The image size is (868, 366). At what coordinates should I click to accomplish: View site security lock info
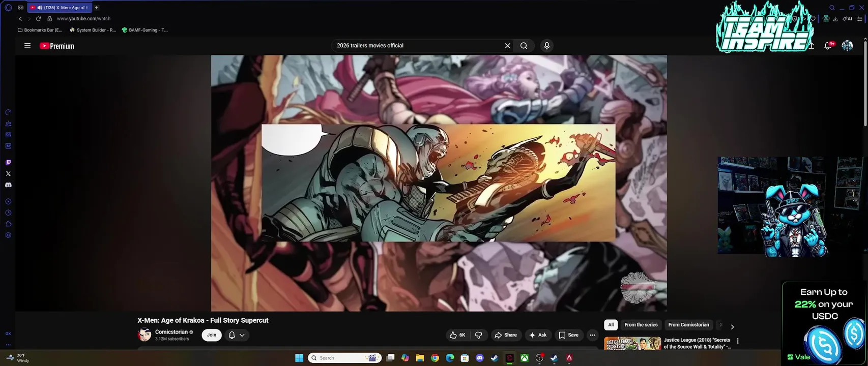coord(49,19)
